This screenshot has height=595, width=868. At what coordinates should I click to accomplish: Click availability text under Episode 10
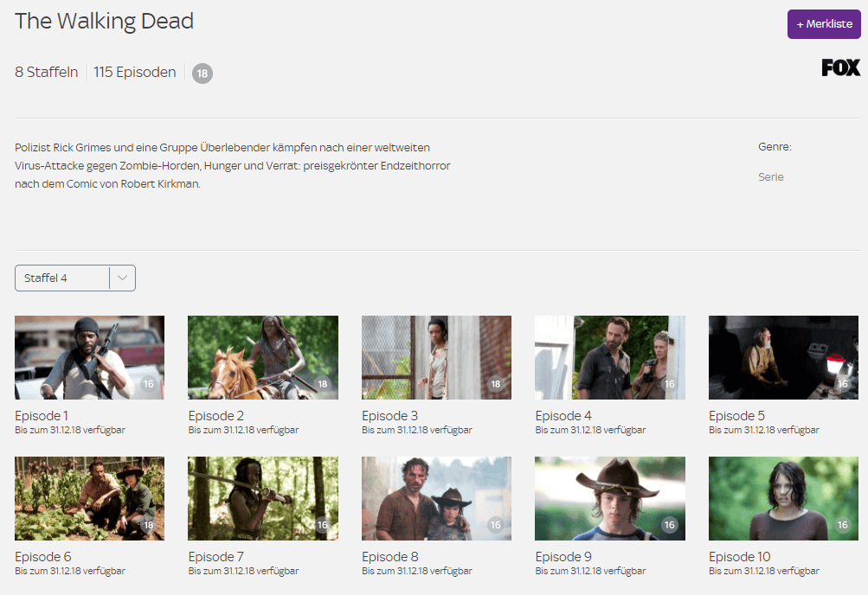(x=764, y=571)
